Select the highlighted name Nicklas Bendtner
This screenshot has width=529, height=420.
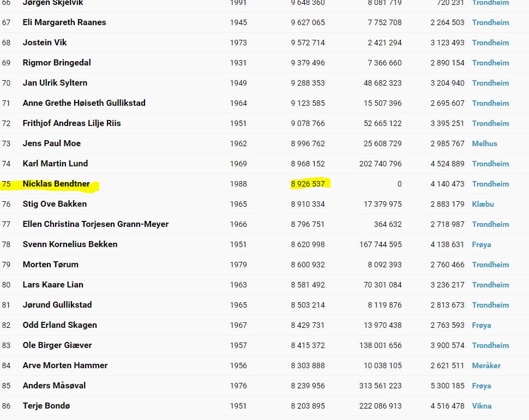click(56, 184)
